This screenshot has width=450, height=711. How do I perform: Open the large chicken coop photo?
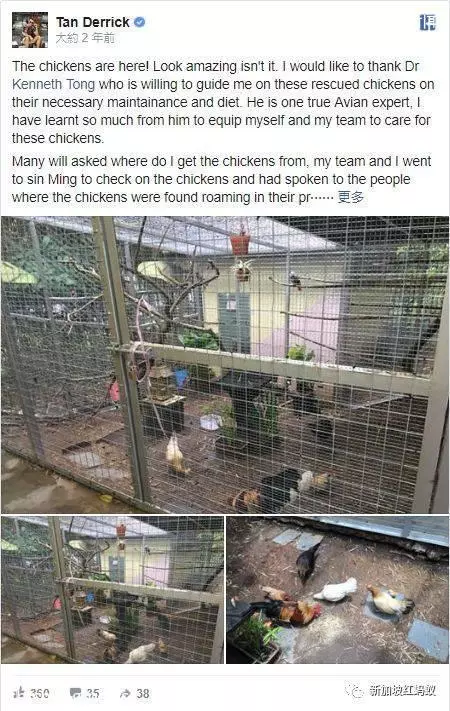click(x=225, y=365)
